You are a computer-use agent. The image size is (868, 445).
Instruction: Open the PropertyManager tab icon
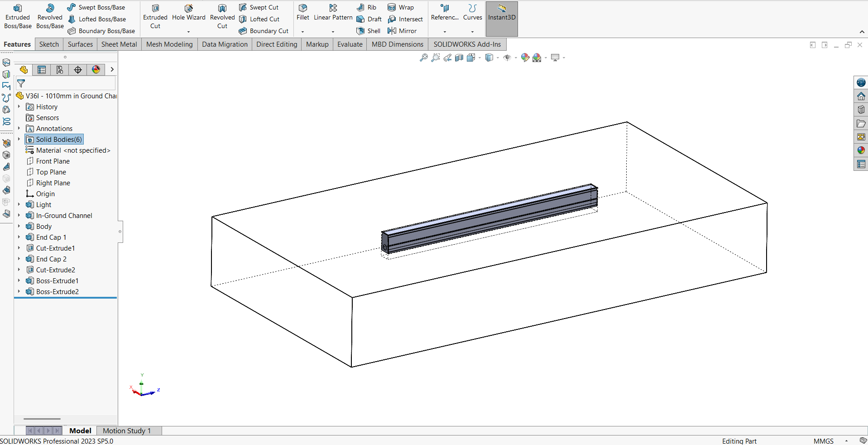point(42,70)
